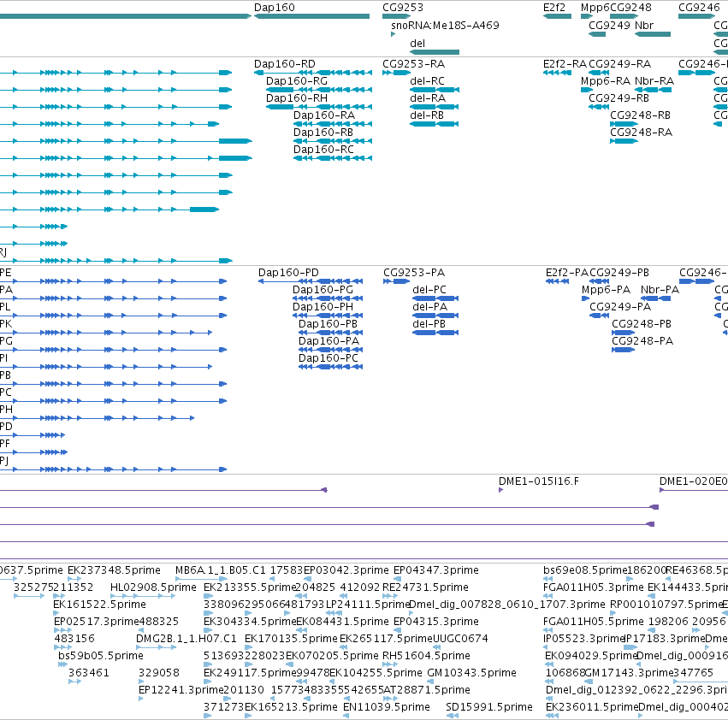The height and width of the screenshot is (720, 728).
Task: Select the CG9248-PB protein label
Action: (x=642, y=324)
